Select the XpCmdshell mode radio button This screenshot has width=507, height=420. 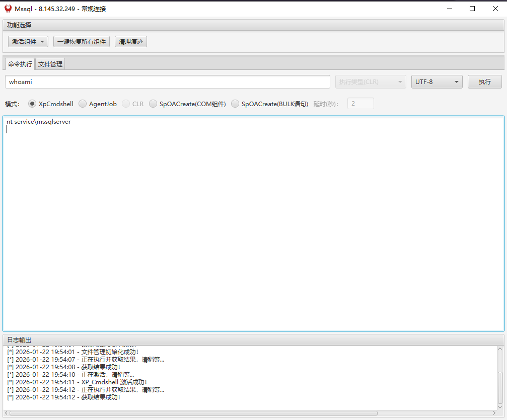[32, 104]
